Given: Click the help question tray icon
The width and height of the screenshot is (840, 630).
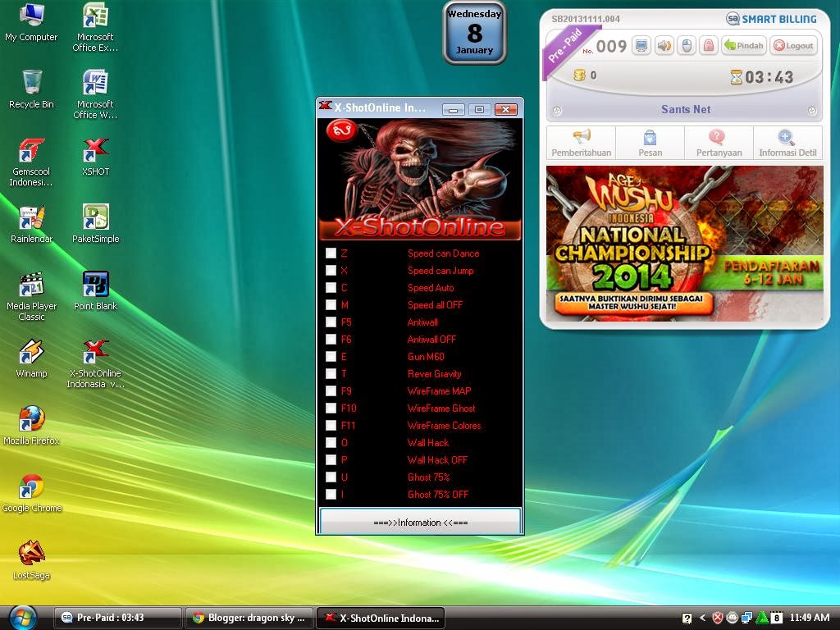Looking at the screenshot, I should [x=687, y=619].
